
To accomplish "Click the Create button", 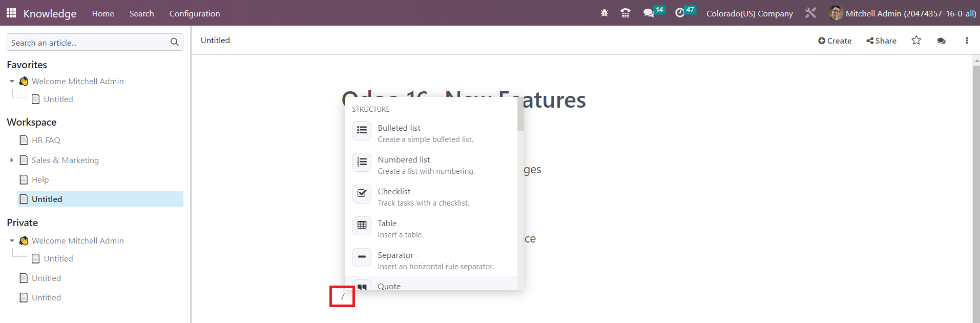I will pos(835,41).
